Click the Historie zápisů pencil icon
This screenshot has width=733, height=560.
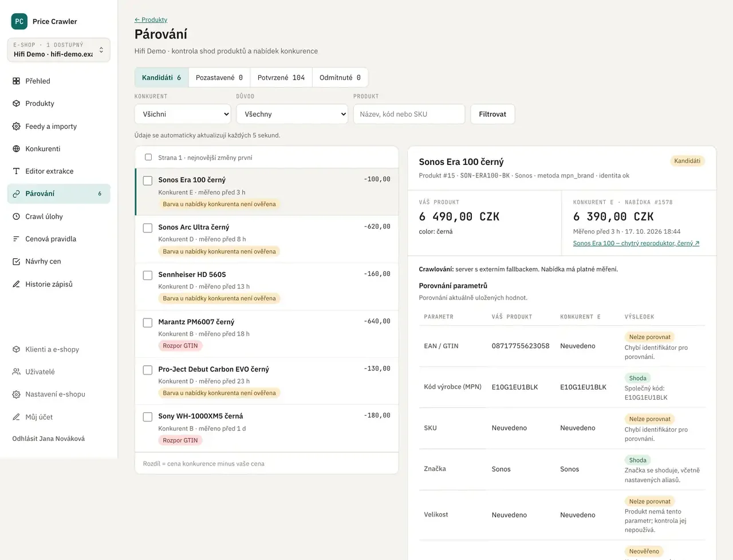(x=16, y=284)
